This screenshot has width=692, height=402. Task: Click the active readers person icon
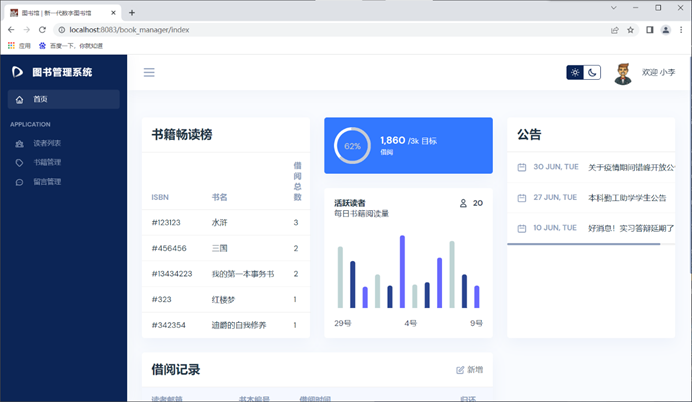click(463, 203)
